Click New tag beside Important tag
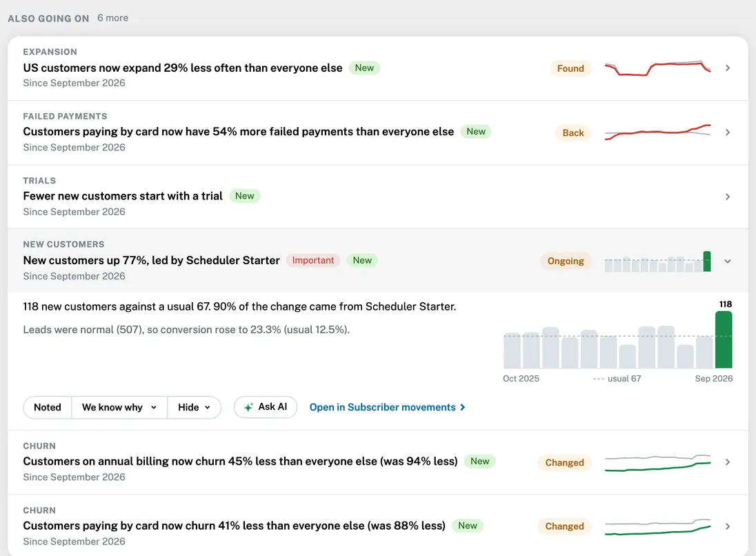 coord(362,260)
